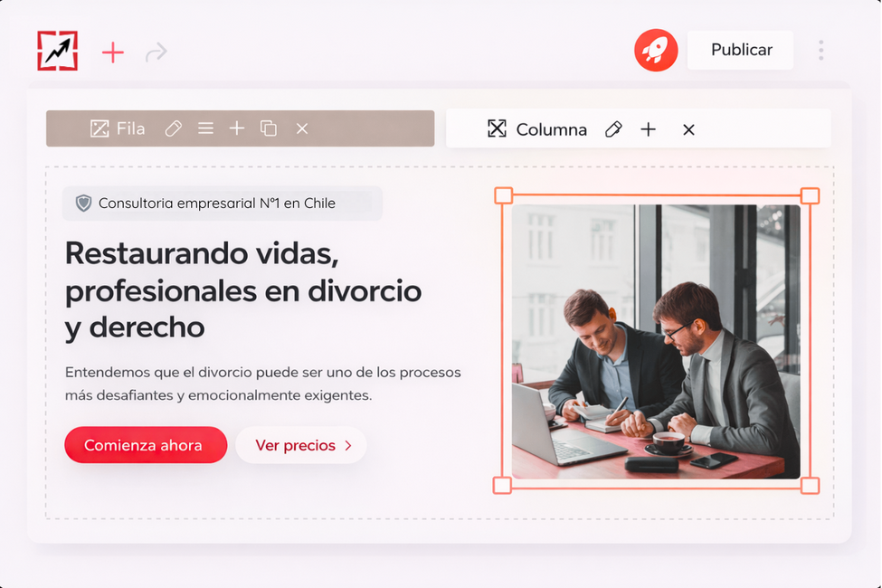This screenshot has width=882, height=588.
Task: Add element via Columna plus icon
Action: point(648,129)
